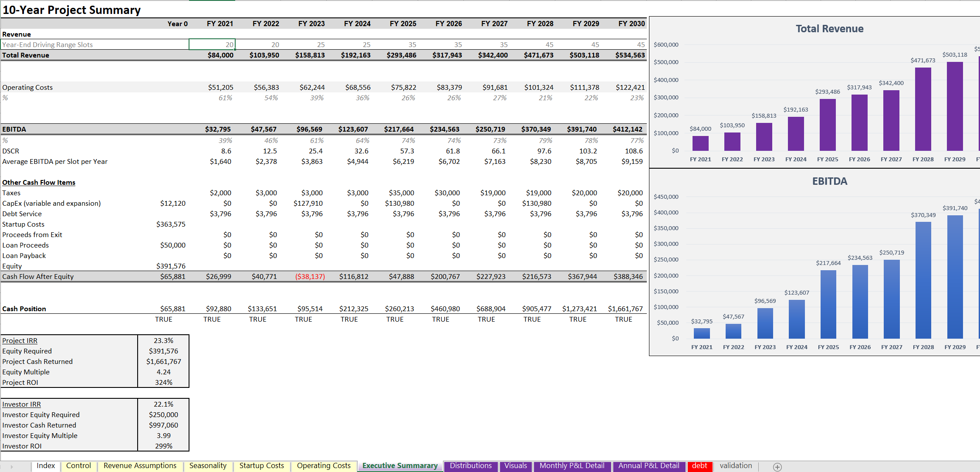Select the Startup Costs sheet tab
The image size is (980, 472).
pyautogui.click(x=261, y=465)
